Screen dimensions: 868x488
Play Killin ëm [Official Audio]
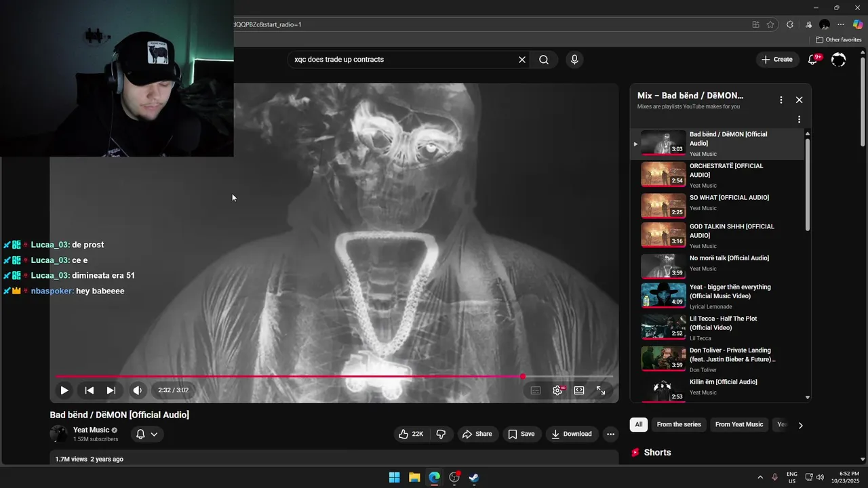tap(717, 389)
